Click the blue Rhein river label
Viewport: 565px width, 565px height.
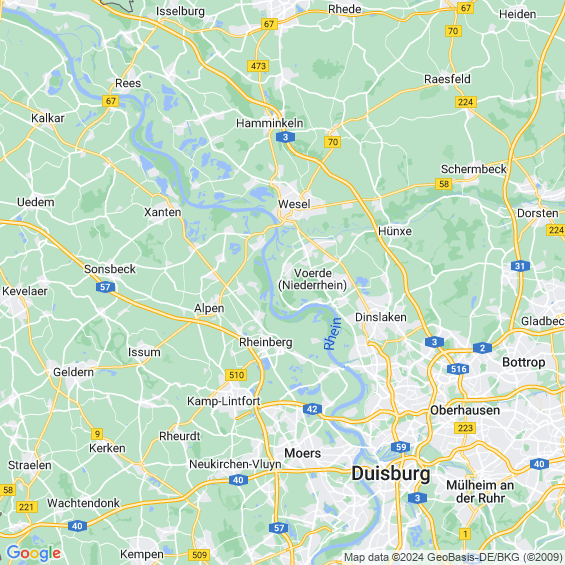pyautogui.click(x=333, y=334)
